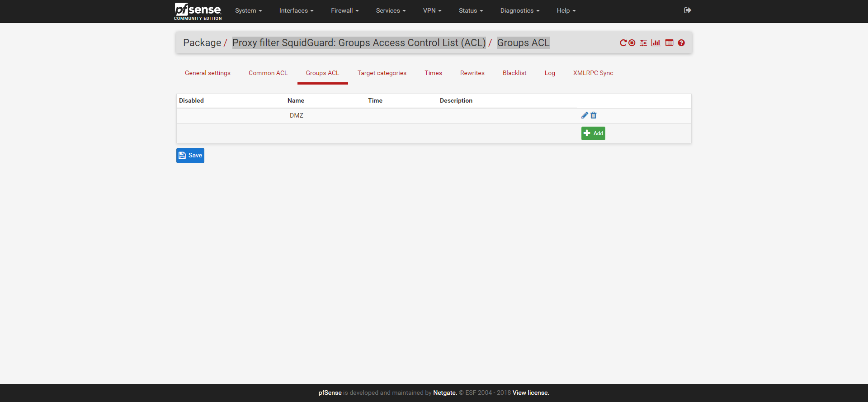Screen dimensions: 868x402
Task: Open the Firewall dropdown menu
Action: tap(344, 11)
